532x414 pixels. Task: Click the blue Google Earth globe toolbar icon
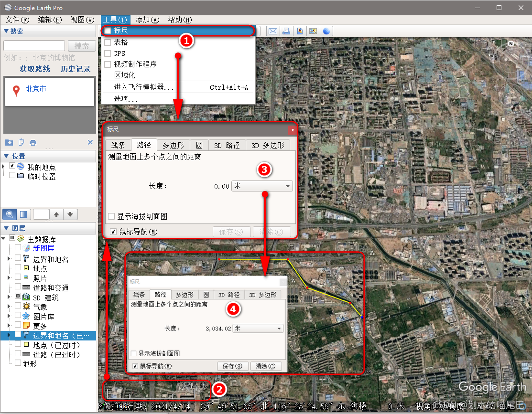coord(326,31)
